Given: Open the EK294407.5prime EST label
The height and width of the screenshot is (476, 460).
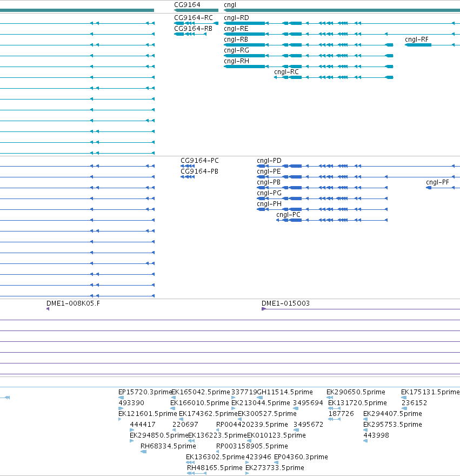Looking at the screenshot, I should click(392, 414).
